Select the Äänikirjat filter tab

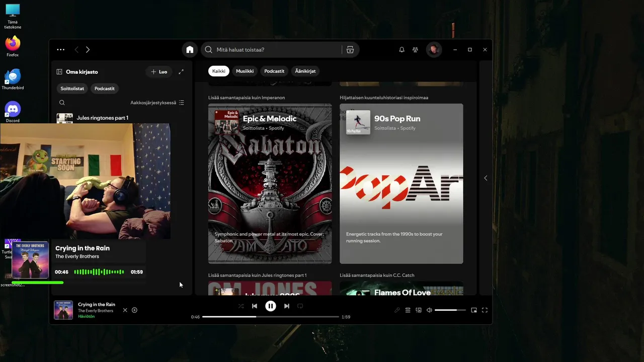(x=305, y=71)
